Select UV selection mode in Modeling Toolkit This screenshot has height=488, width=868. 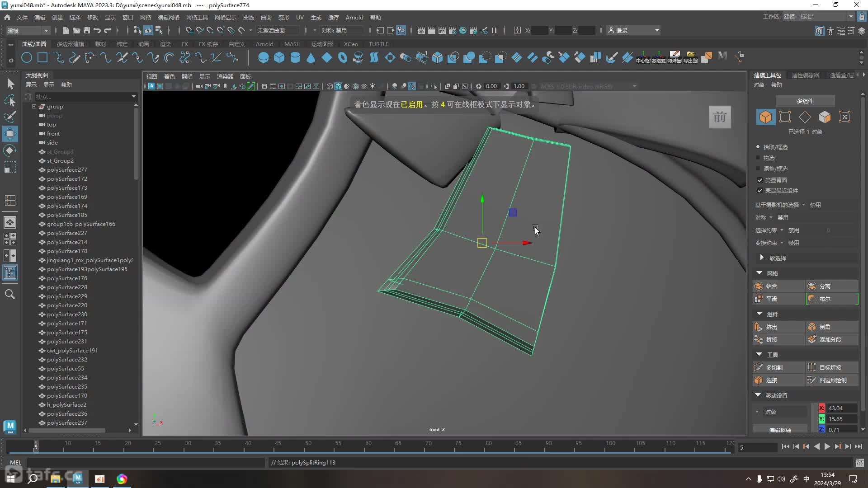click(844, 117)
